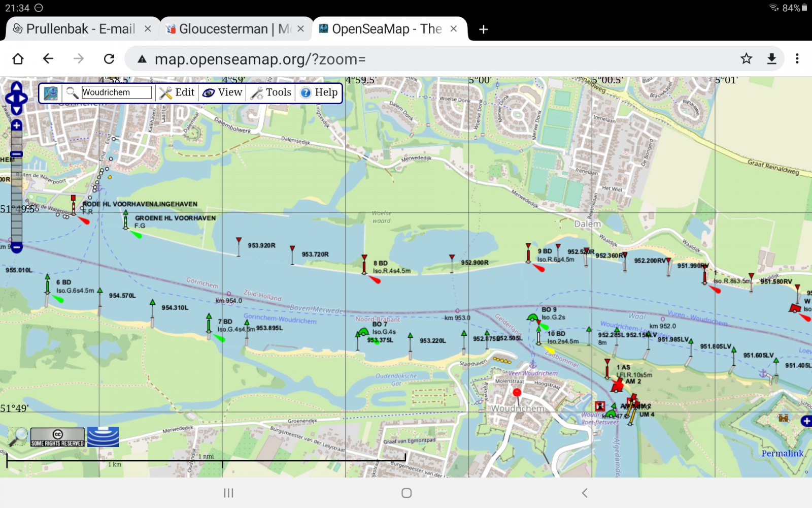Click the red search marker at Woudrichem
The height and width of the screenshot is (508, 812).
pyautogui.click(x=517, y=393)
